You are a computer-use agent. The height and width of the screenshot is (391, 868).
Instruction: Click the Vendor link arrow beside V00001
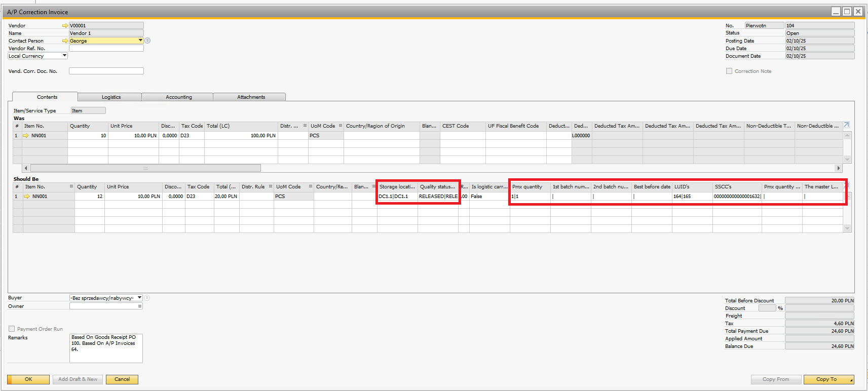point(65,26)
